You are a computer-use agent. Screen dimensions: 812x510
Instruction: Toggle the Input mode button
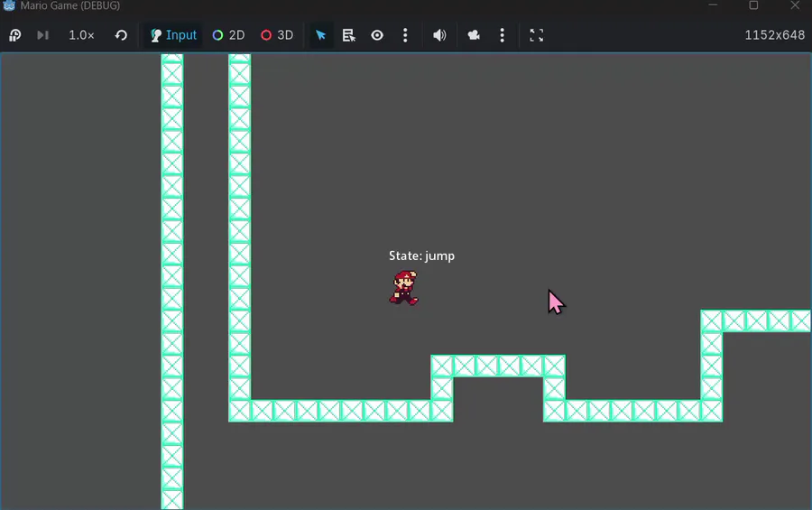click(x=173, y=35)
